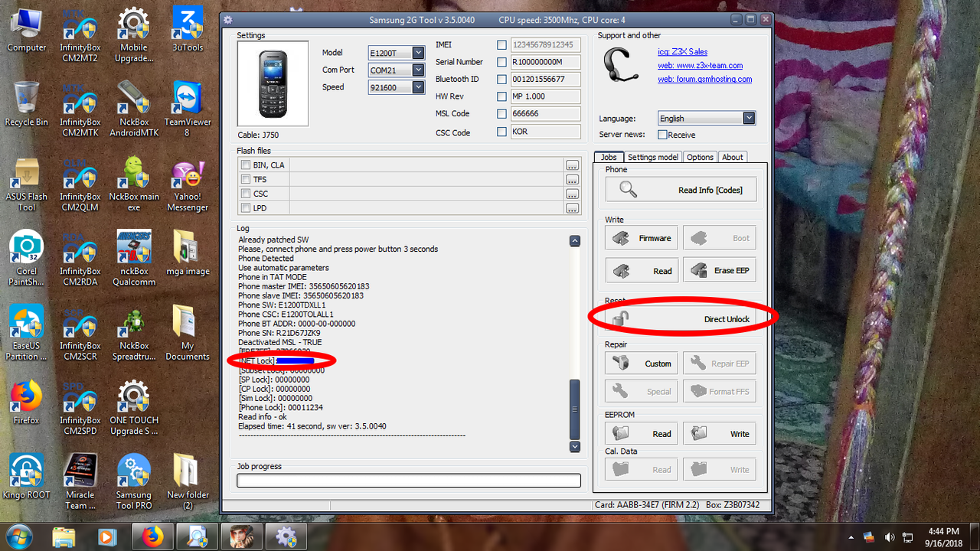This screenshot has width=980, height=551.
Task: Switch to Settings model tab
Action: coord(653,157)
